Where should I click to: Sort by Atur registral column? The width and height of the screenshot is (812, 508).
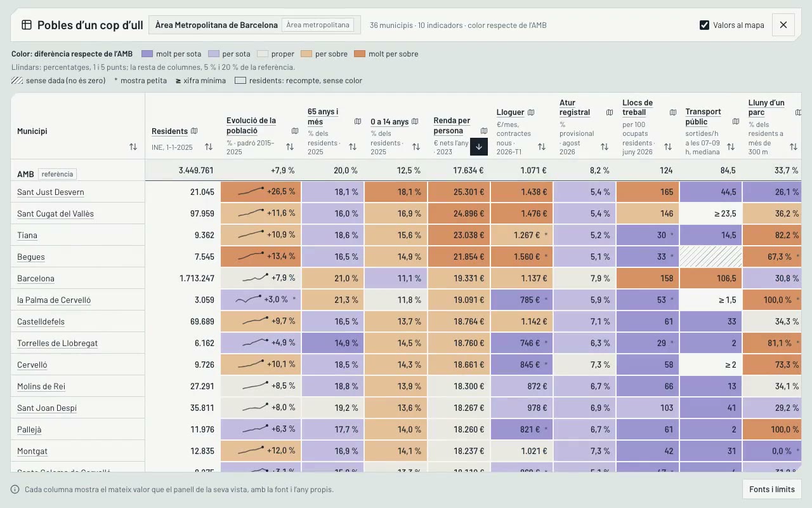pyautogui.click(x=605, y=147)
